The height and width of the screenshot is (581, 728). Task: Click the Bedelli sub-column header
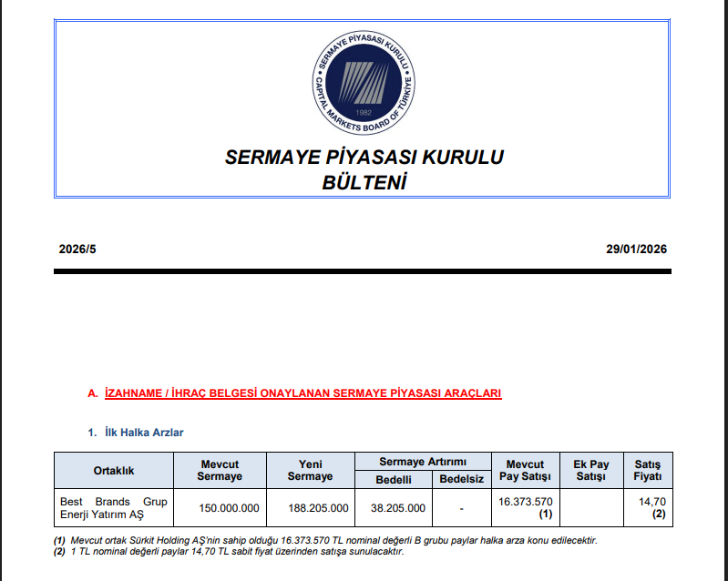click(x=394, y=479)
